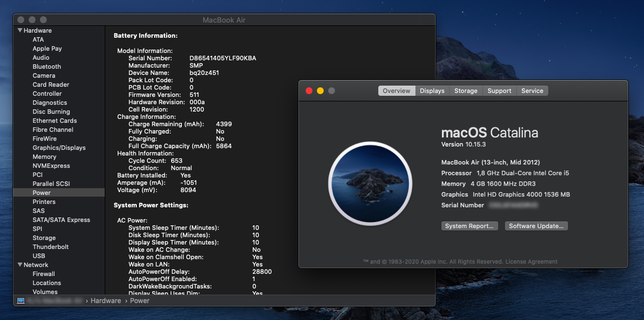Click the Battery Information heading
This screenshot has width=644, height=320.
pyautogui.click(x=145, y=35)
